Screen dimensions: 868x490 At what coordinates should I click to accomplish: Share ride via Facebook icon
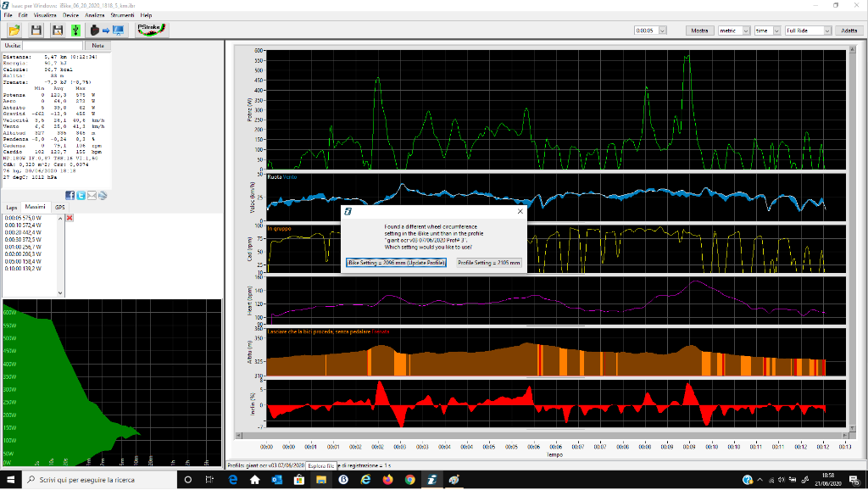tap(70, 195)
